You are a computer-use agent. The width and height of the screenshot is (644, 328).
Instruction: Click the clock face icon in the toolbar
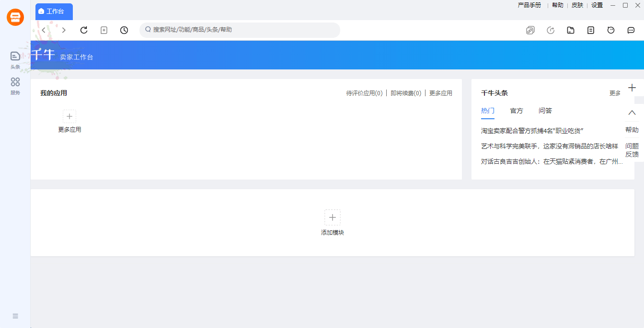(x=610, y=30)
